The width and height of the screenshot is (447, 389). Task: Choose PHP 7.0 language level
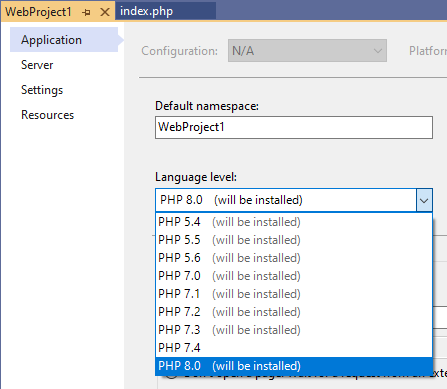point(294,276)
